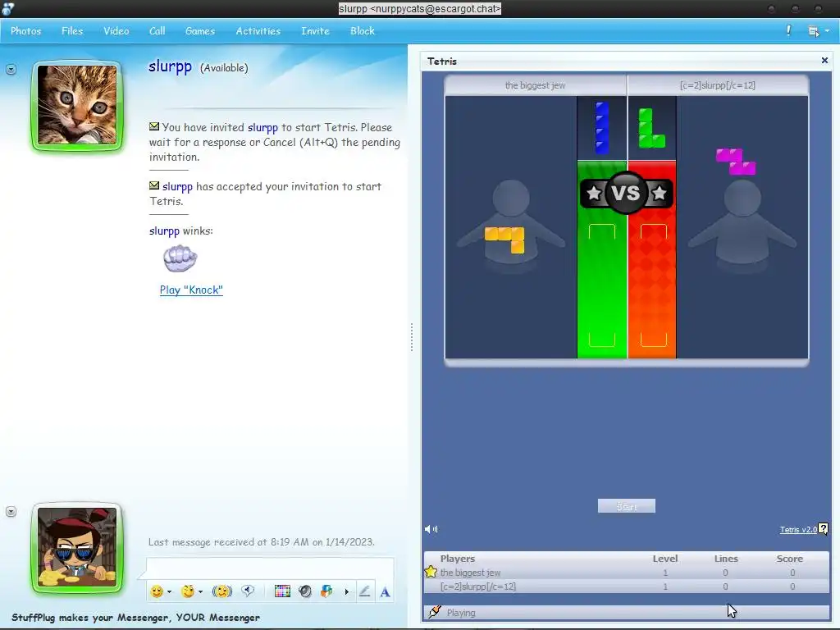Viewport: 840px width, 630px height.
Task: Close the Tetris activity panel
Action: coord(824,61)
